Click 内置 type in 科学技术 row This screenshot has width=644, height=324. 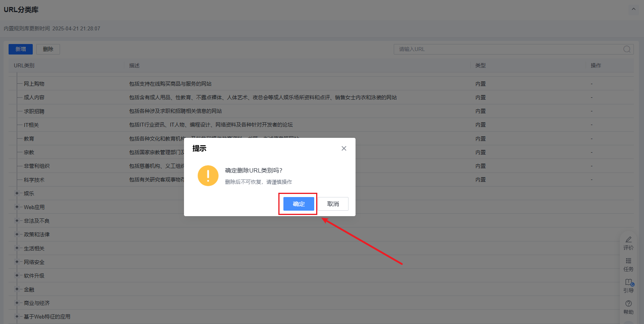(480, 180)
